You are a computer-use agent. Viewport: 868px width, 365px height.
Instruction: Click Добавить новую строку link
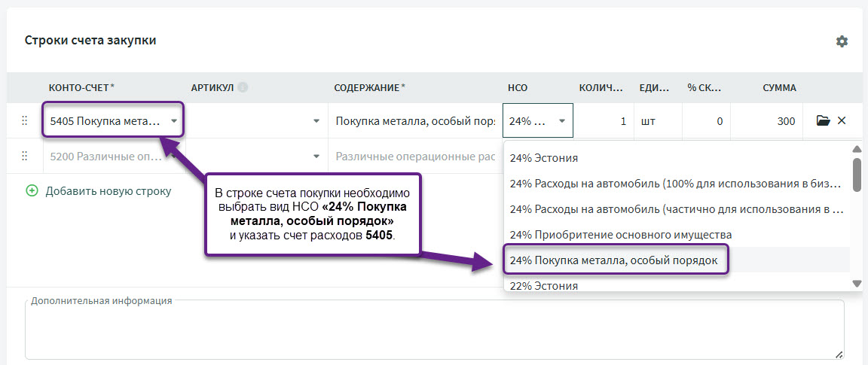pos(108,191)
